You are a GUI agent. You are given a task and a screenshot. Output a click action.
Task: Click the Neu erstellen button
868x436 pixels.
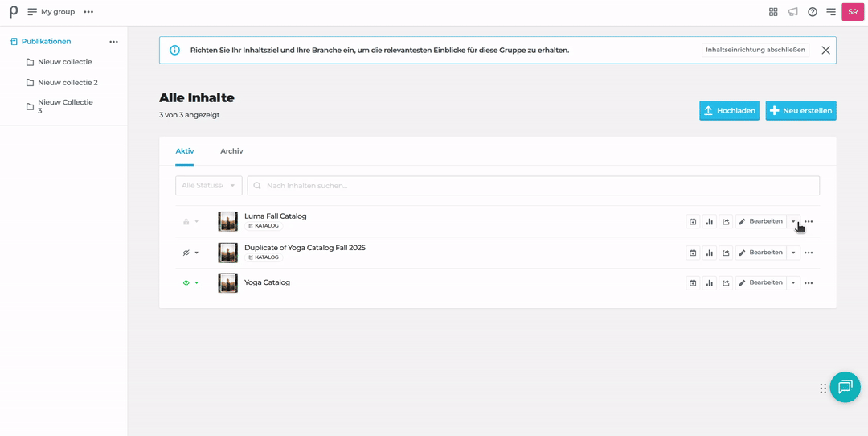(x=800, y=111)
